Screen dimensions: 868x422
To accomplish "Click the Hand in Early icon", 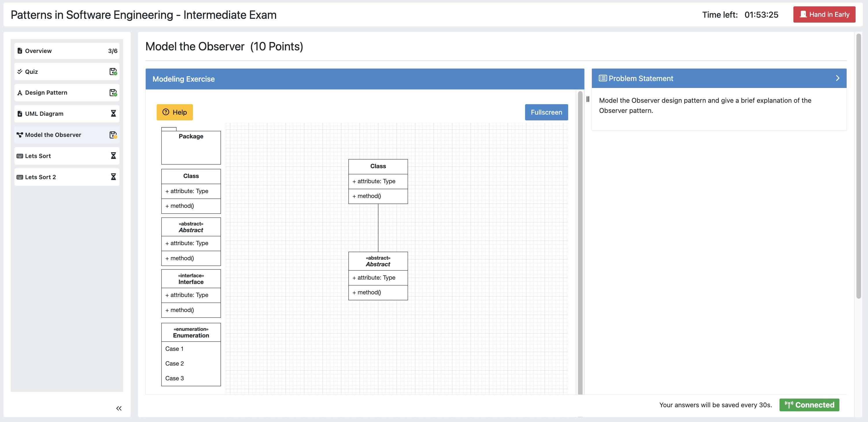I will coord(803,14).
